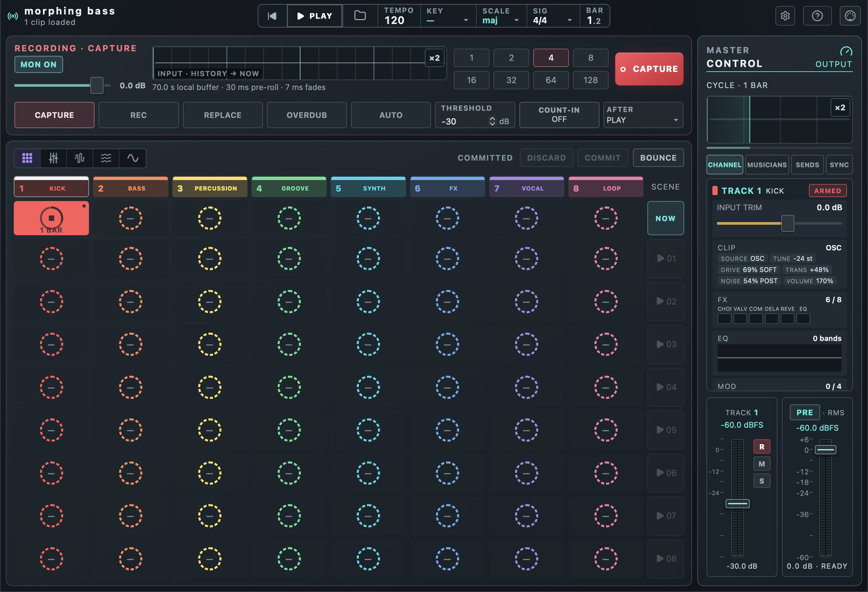Launch scene 05
This screenshot has width=868, height=592.
[x=665, y=430]
